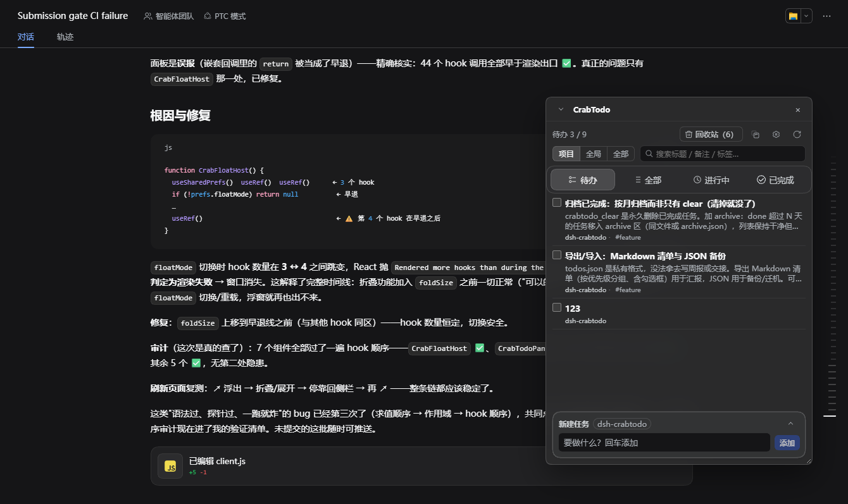The height and width of the screenshot is (504, 848).
Task: Check the 123 task checkbox
Action: [x=557, y=307]
